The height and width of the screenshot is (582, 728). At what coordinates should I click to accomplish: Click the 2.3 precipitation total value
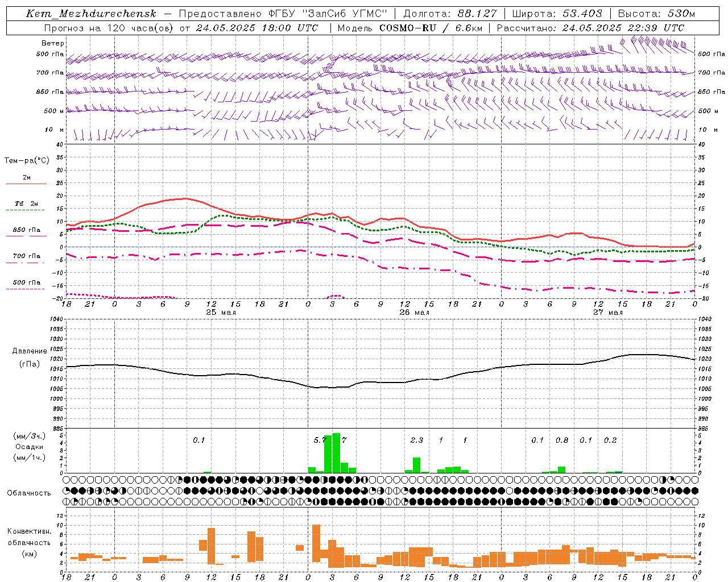(x=416, y=440)
